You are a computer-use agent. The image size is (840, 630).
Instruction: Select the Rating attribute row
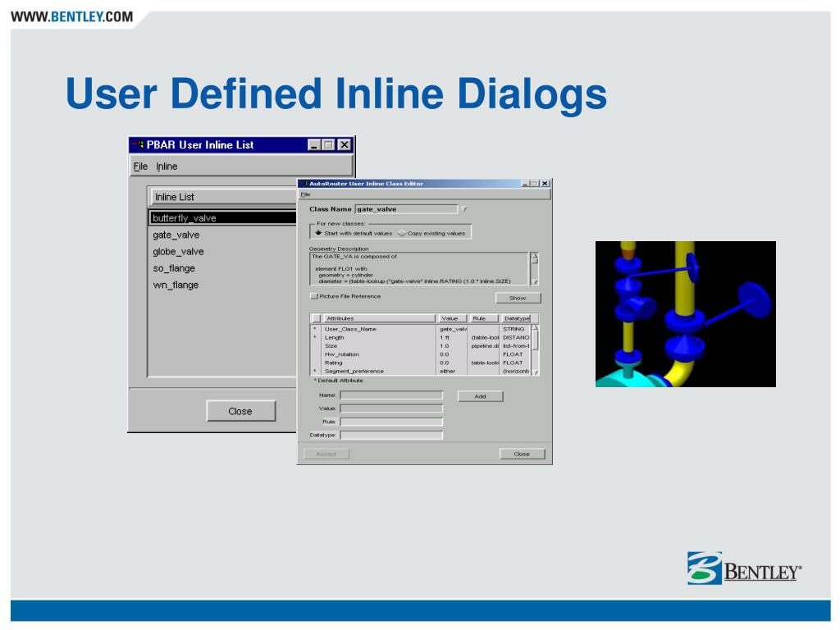(x=421, y=363)
